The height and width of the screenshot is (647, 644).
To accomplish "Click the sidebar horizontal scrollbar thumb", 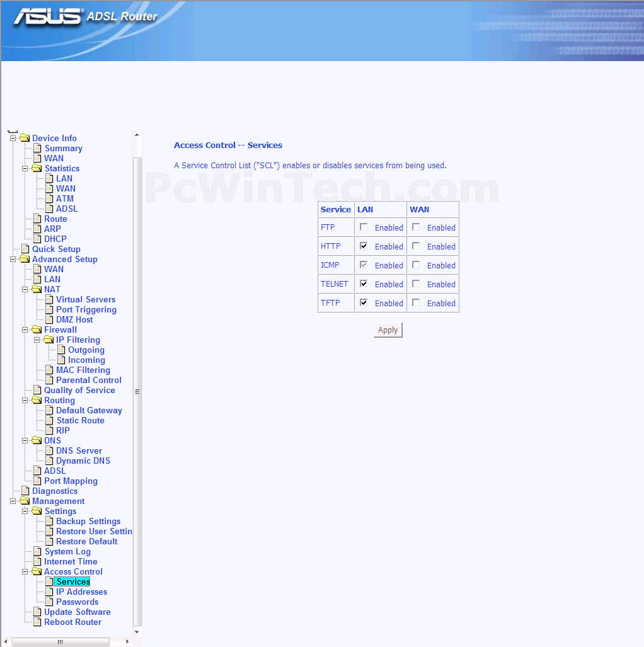I will click(60, 641).
